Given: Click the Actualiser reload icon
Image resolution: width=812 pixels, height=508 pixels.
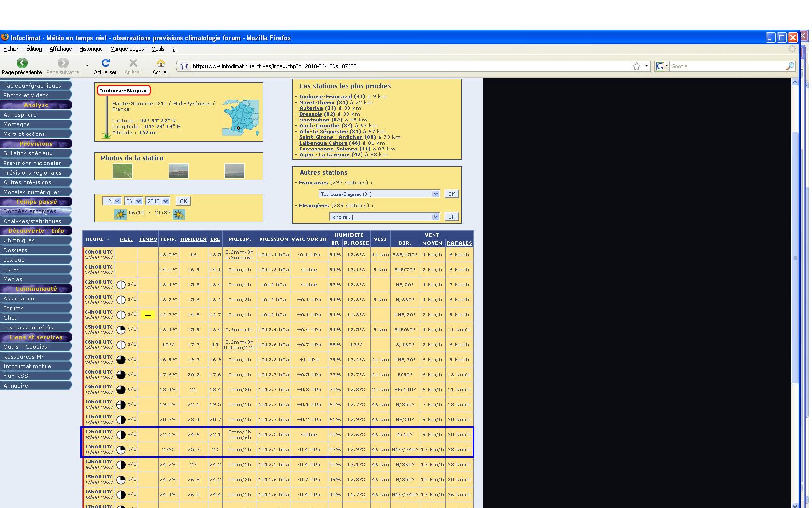Looking at the screenshot, I should tap(105, 63).
